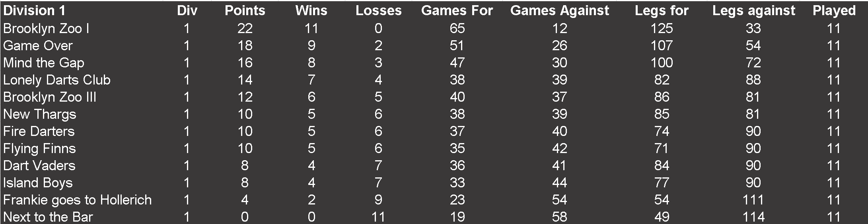Select the Points column header
868x224 pixels.
coord(245,11)
